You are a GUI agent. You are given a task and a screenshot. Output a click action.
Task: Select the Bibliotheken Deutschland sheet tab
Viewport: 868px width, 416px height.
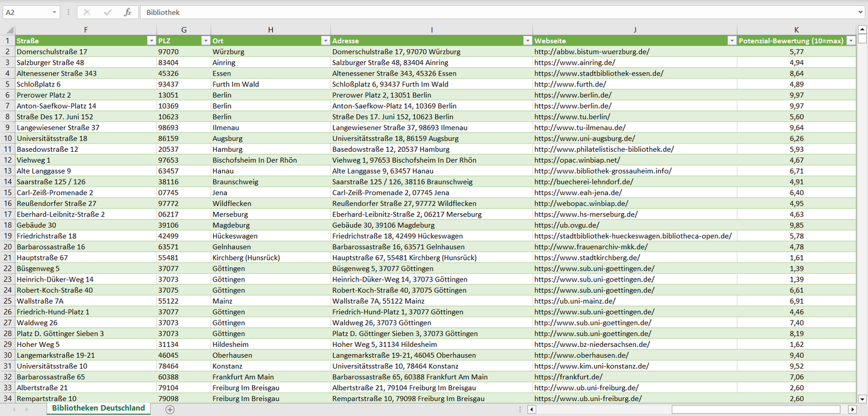(99, 408)
